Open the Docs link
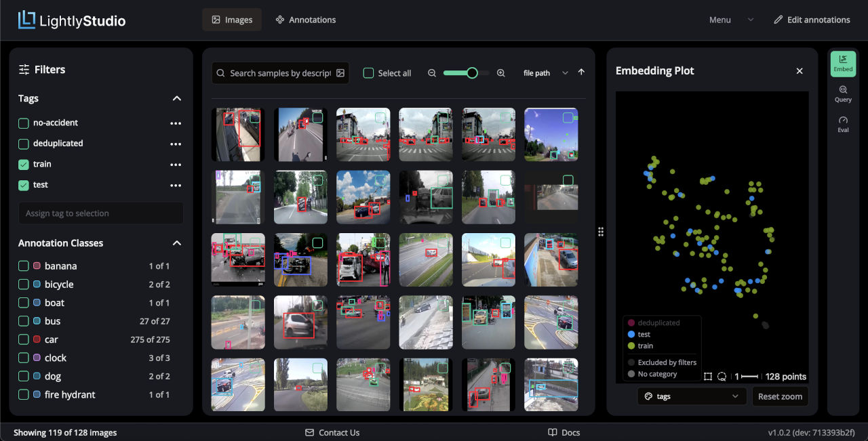The height and width of the screenshot is (441, 868). coord(564,432)
